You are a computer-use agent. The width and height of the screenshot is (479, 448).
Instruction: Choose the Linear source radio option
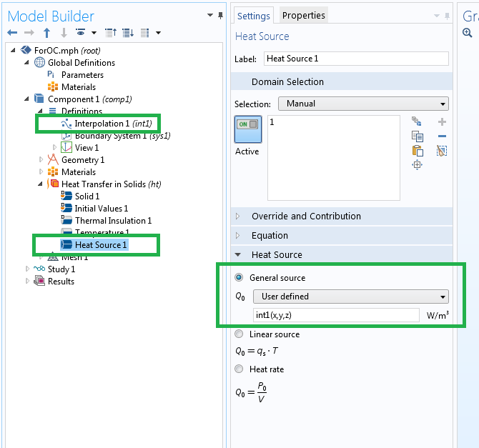pos(239,334)
